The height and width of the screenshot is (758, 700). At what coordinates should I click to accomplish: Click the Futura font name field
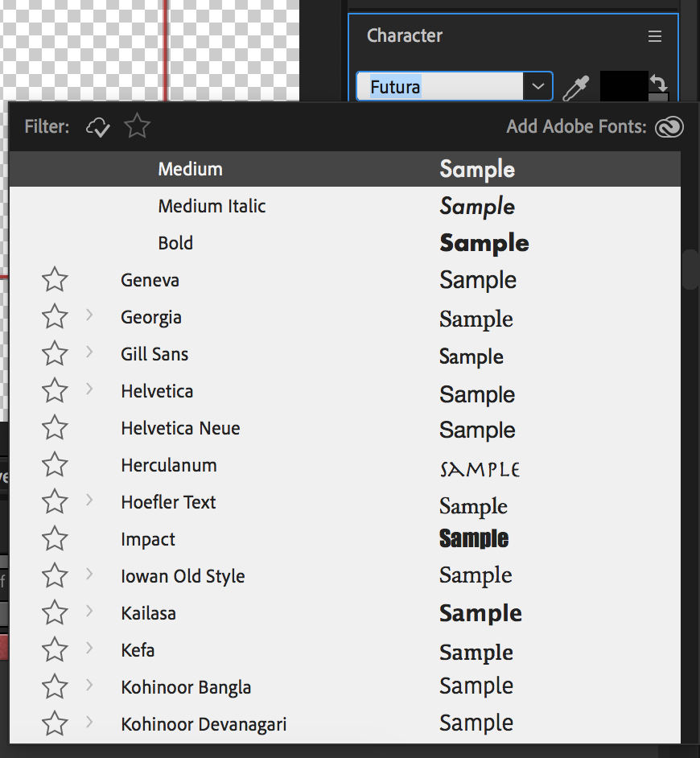440,87
